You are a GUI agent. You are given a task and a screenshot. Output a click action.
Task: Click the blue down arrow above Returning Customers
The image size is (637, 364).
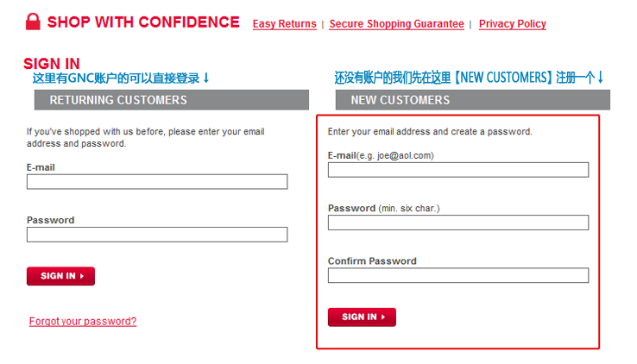[x=206, y=78]
